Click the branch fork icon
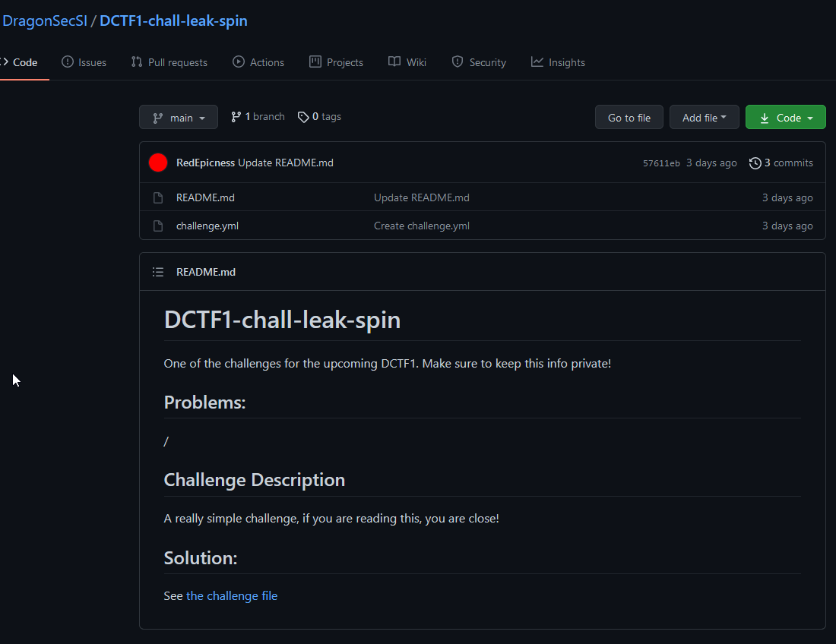 click(236, 117)
